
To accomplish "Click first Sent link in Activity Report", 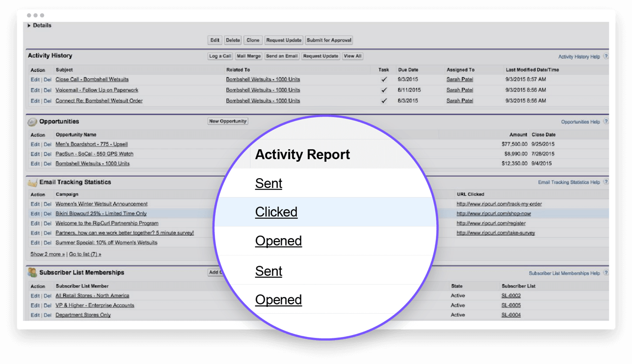I will (269, 183).
